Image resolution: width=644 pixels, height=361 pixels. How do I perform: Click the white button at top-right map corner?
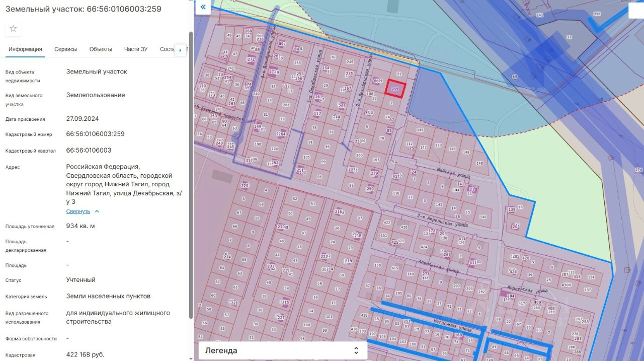click(636, 11)
